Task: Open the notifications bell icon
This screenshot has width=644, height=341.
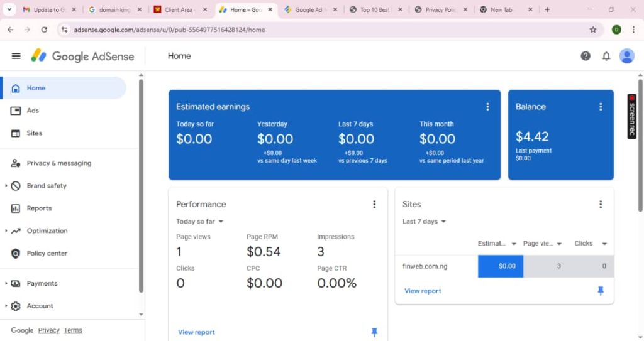Action: (606, 56)
